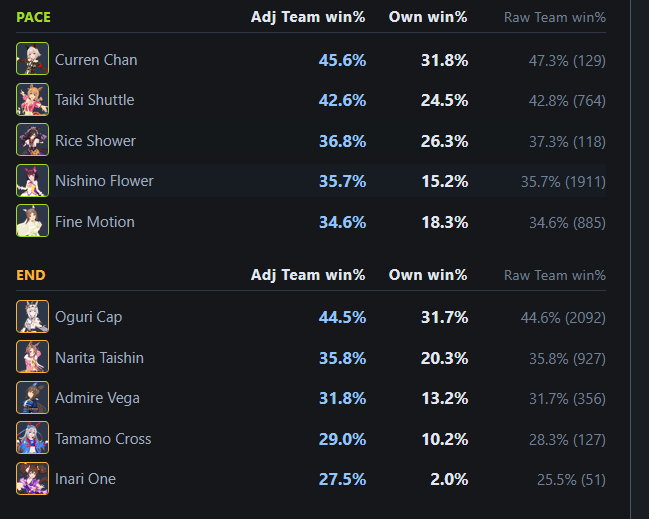Open the Oguri Cap name link
The height and width of the screenshot is (519, 649).
pos(89,317)
